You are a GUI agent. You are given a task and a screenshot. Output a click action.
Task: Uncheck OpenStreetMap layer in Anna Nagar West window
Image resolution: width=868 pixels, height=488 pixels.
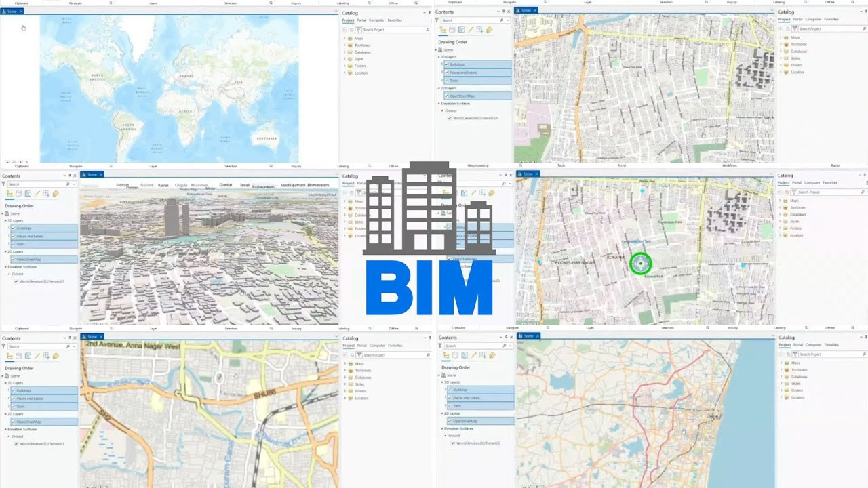14,421
